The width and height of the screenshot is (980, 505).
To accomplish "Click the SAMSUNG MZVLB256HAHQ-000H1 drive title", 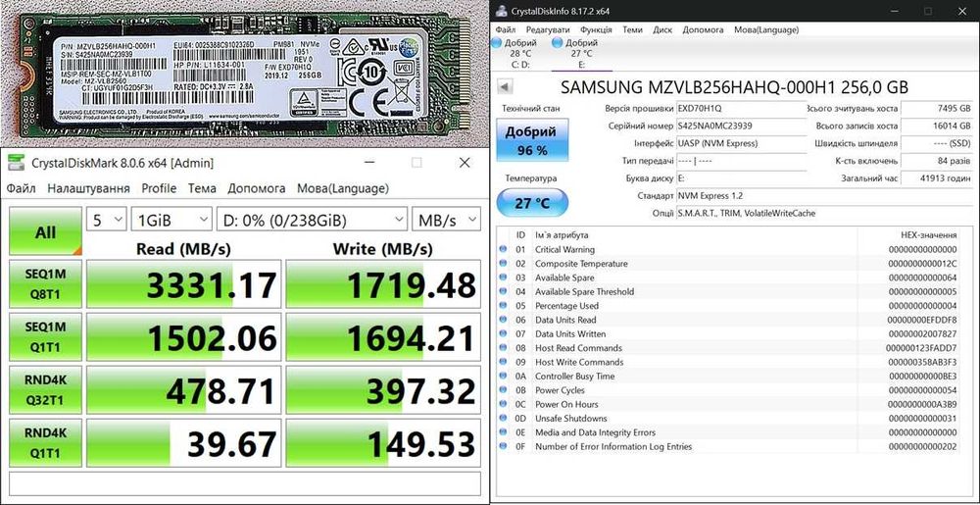I will (734, 87).
